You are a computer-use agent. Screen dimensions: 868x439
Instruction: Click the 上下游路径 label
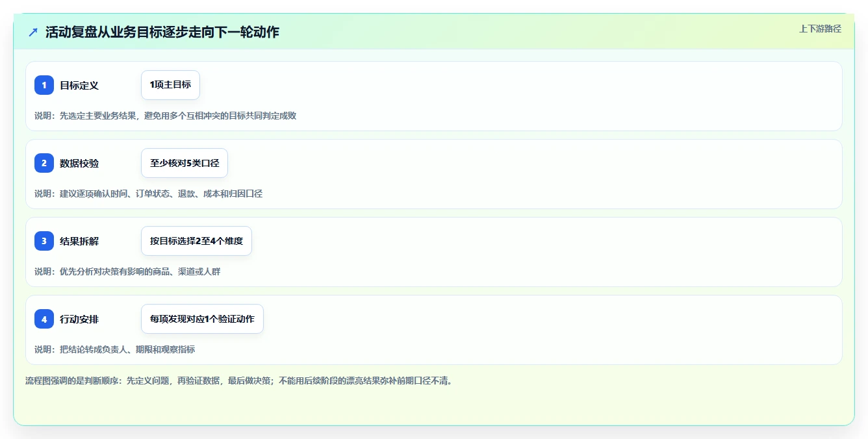pyautogui.click(x=820, y=29)
